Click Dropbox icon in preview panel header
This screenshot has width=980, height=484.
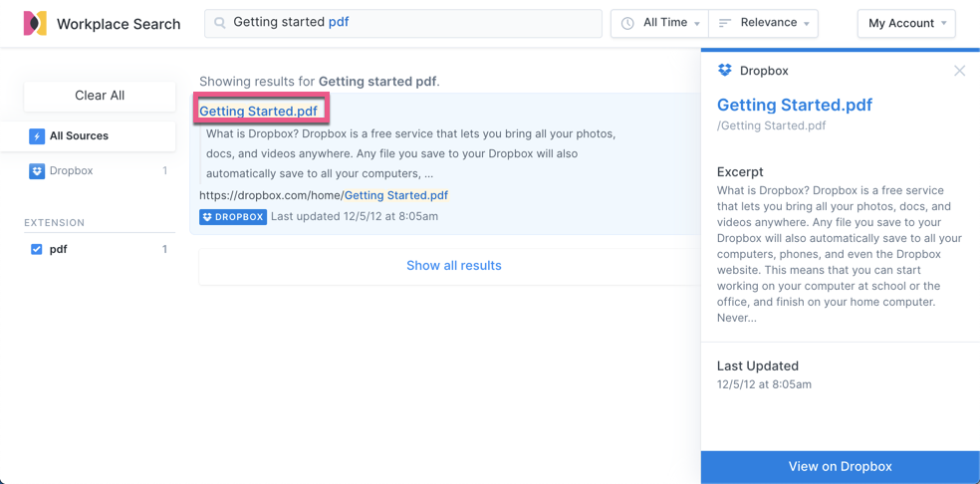(725, 71)
